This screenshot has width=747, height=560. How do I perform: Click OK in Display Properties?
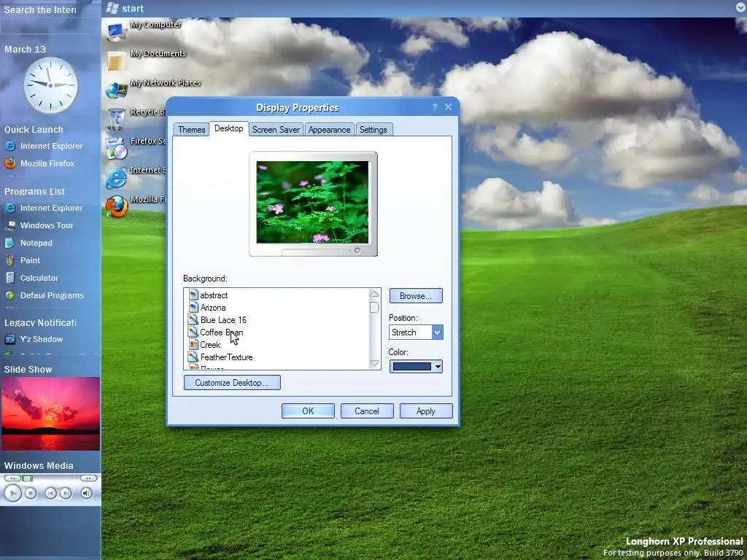[309, 411]
